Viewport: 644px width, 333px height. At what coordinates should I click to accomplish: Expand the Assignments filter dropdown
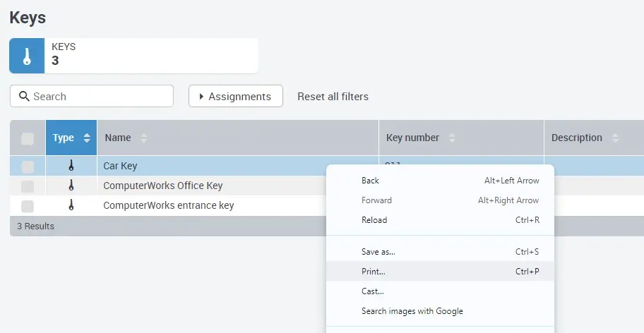235,96
